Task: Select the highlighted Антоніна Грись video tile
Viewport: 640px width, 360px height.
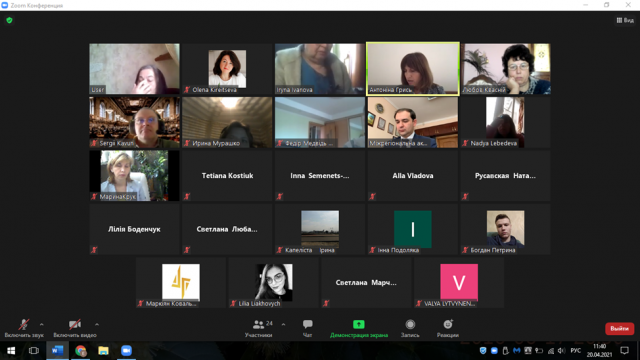Action: tap(413, 69)
